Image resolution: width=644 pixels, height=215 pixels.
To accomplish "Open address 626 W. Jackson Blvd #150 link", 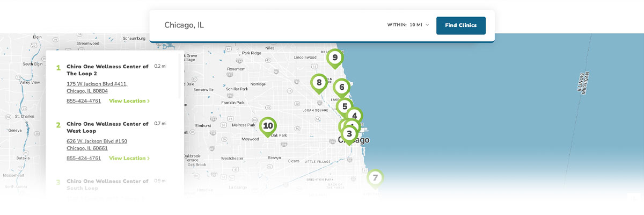I will coord(97,145).
